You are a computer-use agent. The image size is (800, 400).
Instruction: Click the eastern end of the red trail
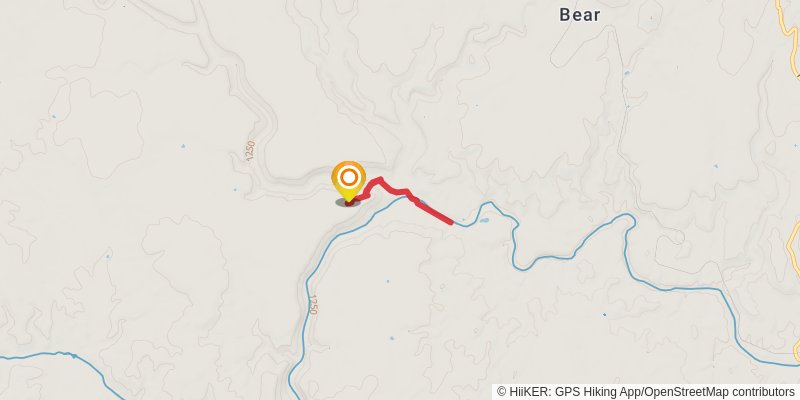(450, 222)
